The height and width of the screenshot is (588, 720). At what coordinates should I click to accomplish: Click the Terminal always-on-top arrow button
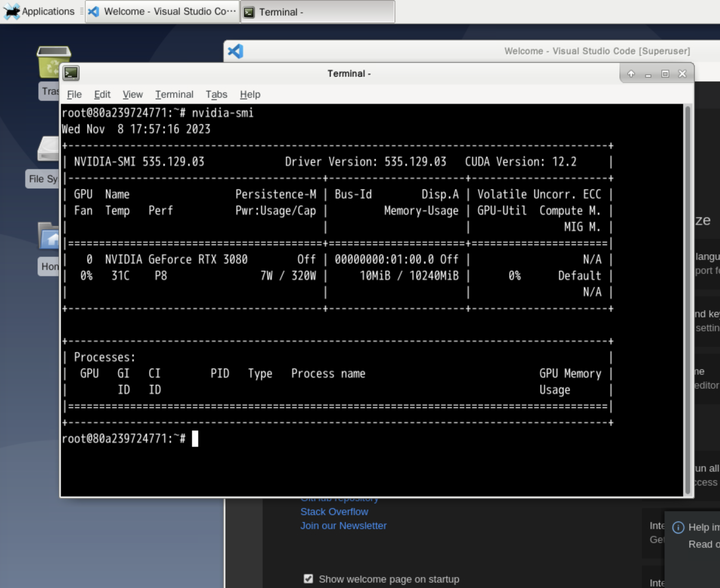pos(631,74)
